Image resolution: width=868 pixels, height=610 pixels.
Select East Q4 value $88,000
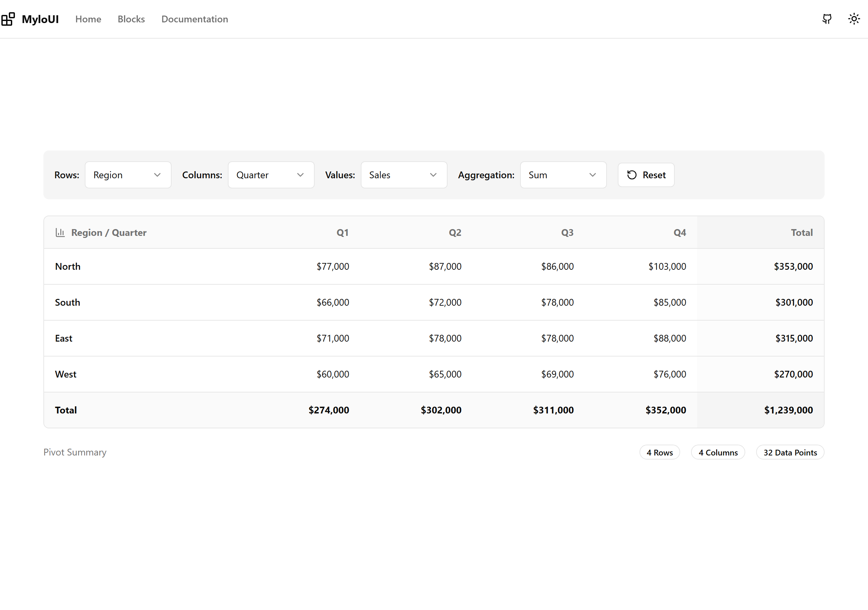click(x=670, y=338)
